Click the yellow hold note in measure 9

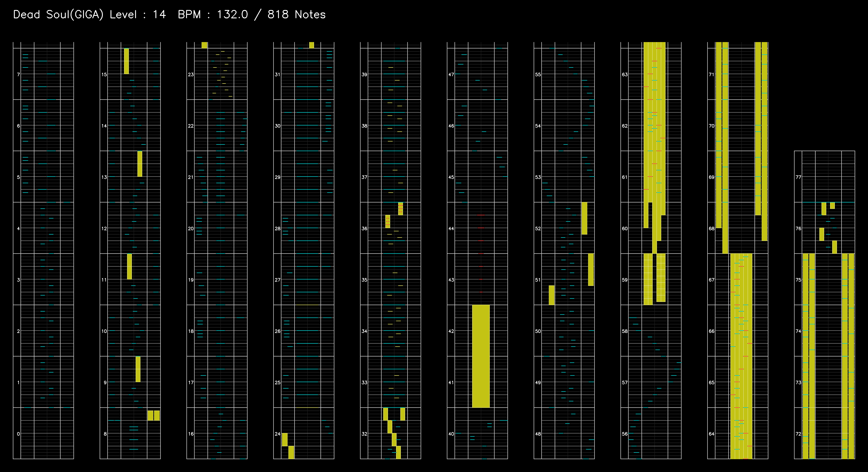coord(138,369)
